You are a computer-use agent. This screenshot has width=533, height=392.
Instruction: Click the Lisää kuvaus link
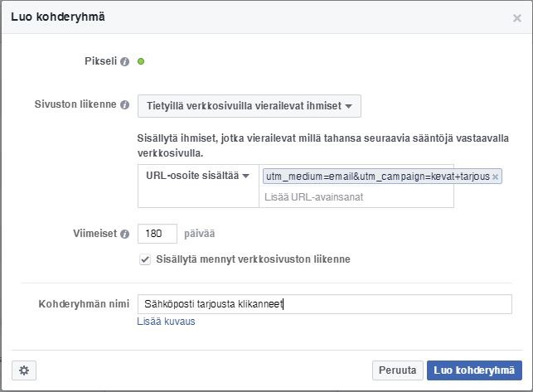[166, 322]
